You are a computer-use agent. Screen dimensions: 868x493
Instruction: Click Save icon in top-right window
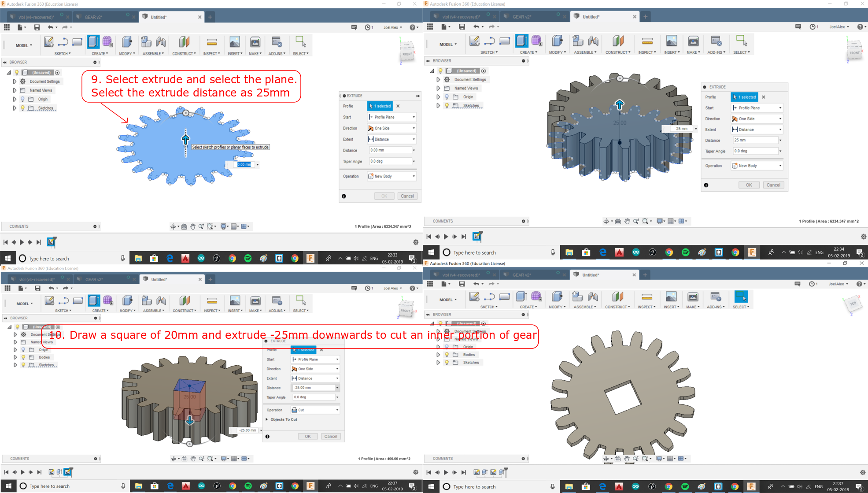[x=462, y=27]
